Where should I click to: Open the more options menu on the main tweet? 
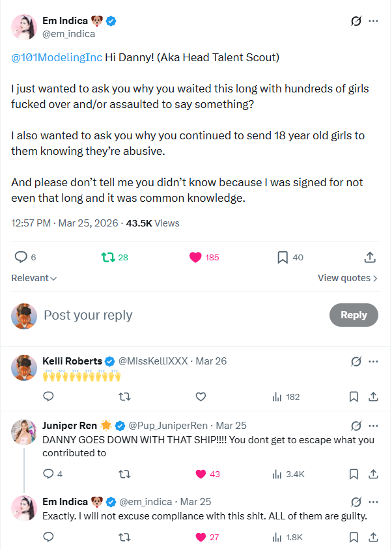pyautogui.click(x=374, y=21)
